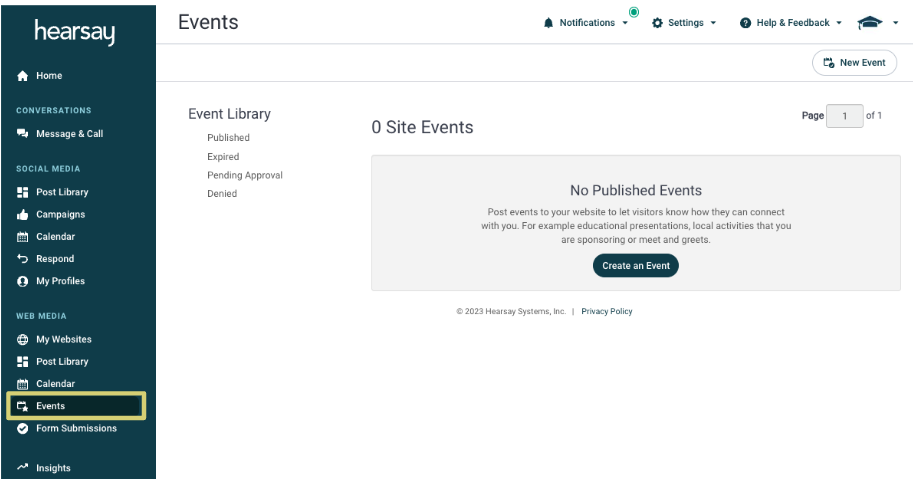Click the Respond reply arrow icon
This screenshot has width=913, height=481.
tap(22, 259)
